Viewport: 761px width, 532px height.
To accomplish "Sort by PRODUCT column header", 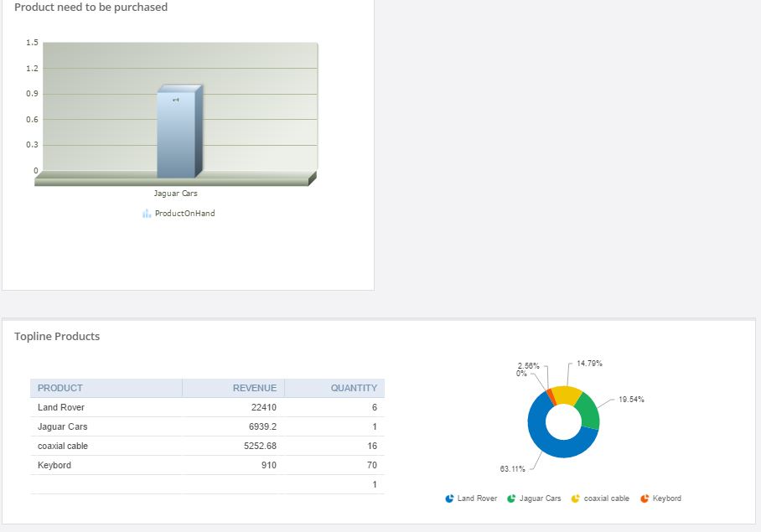I will coord(106,388).
